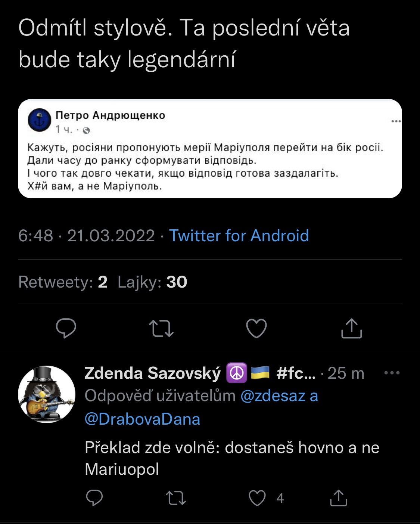Click the tweet timestamp 6:48 · 21.03.2022
This screenshot has width=420, height=524.
86,236
